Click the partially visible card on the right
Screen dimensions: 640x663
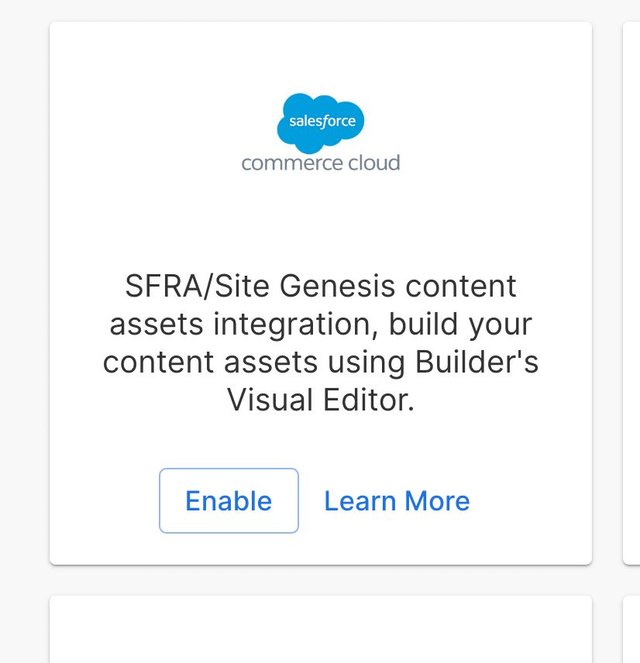click(632, 293)
